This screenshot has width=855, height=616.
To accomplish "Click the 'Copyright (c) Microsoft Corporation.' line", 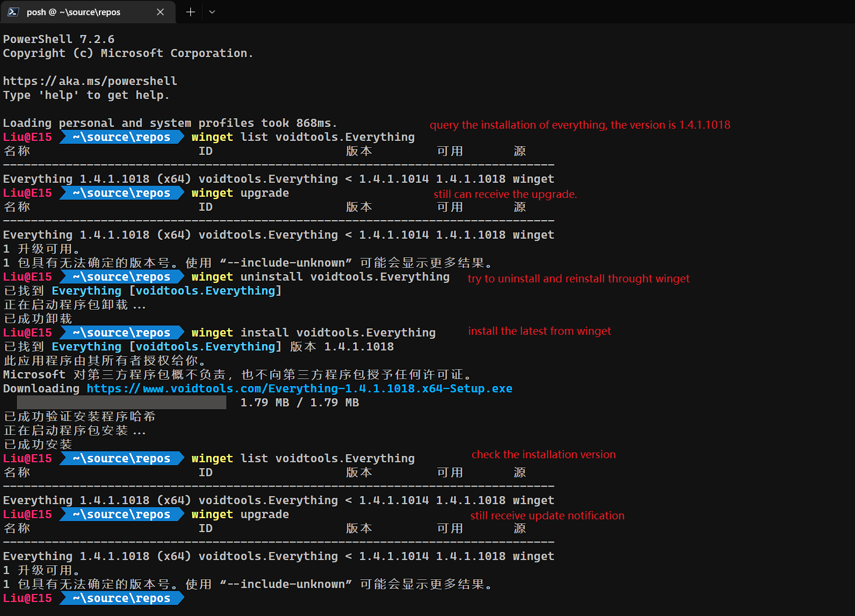I will pyautogui.click(x=128, y=53).
